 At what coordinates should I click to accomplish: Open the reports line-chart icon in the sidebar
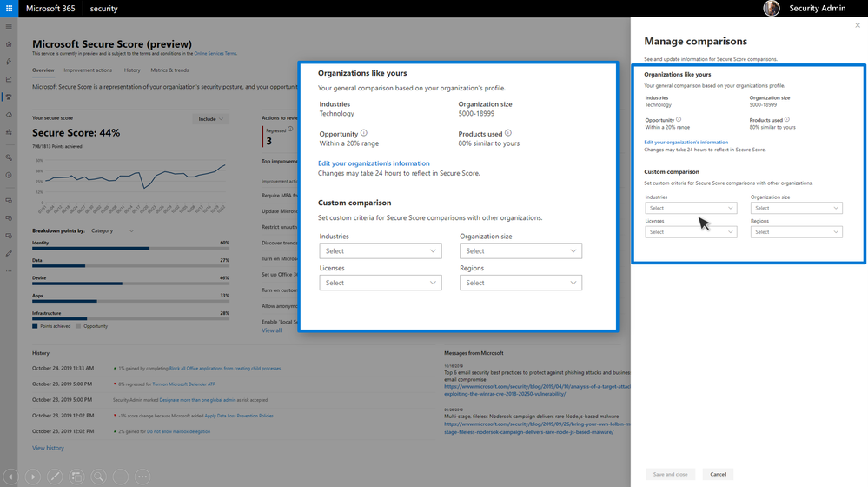pyautogui.click(x=9, y=79)
